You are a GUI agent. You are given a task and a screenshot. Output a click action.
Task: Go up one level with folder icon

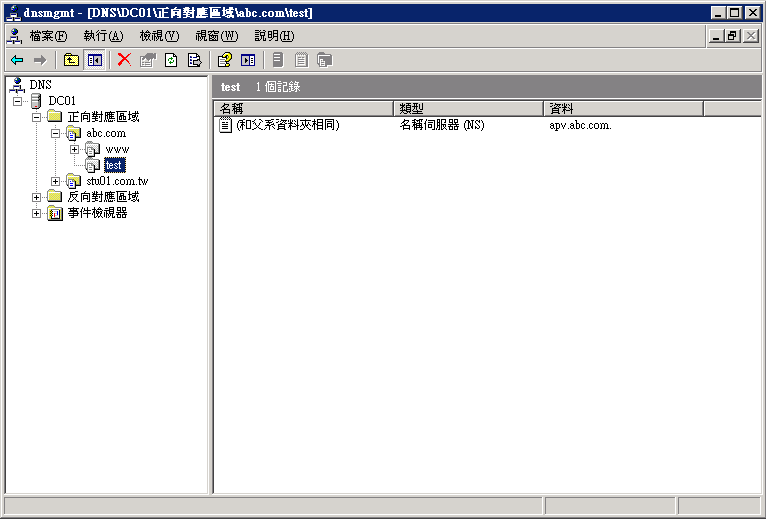pyautogui.click(x=71, y=60)
